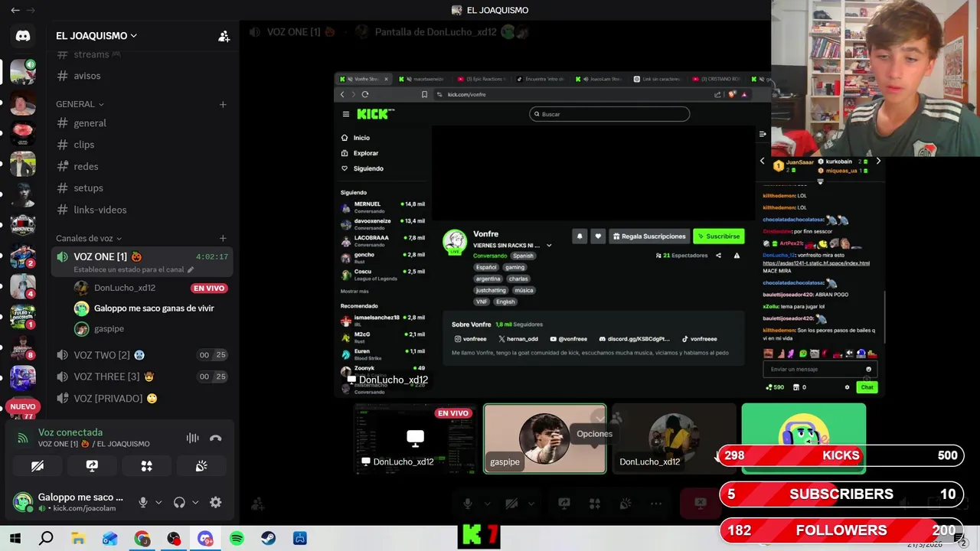
Task: Open camera options arrow in call controls
Action: 531,504
